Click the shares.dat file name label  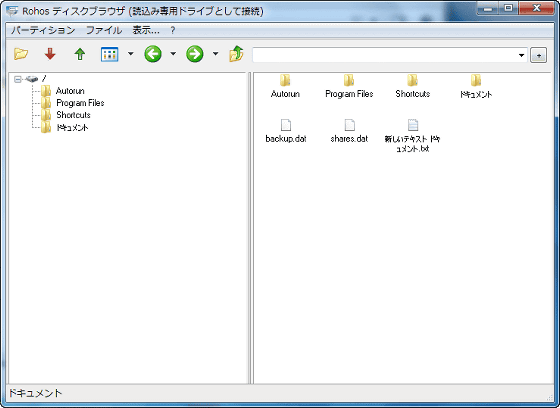coord(349,139)
